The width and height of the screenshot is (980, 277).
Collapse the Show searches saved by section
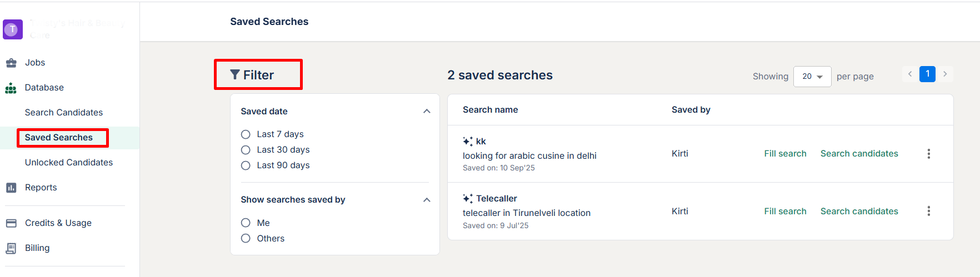pyautogui.click(x=427, y=200)
